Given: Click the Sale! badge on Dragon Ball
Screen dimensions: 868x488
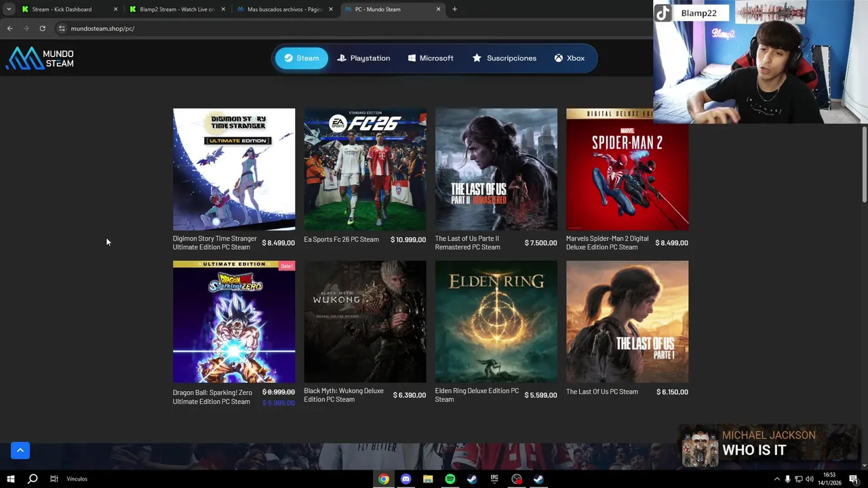Looking at the screenshot, I should (286, 266).
